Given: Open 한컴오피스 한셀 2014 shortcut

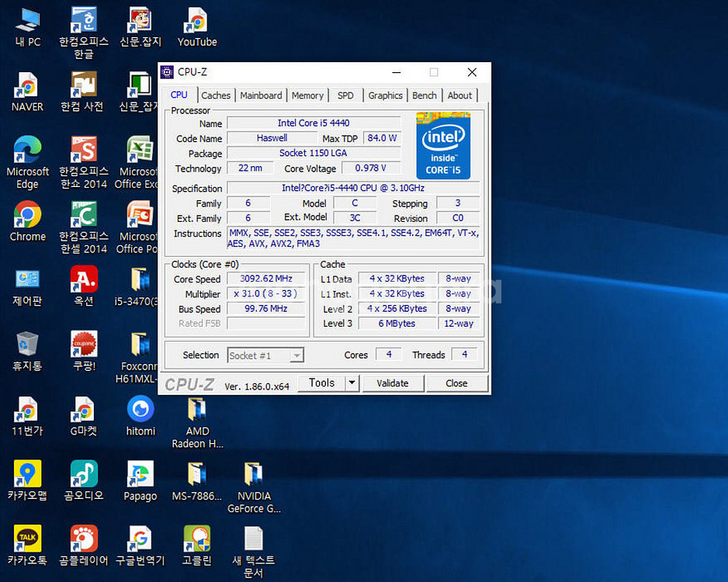Looking at the screenshot, I should (84, 227).
